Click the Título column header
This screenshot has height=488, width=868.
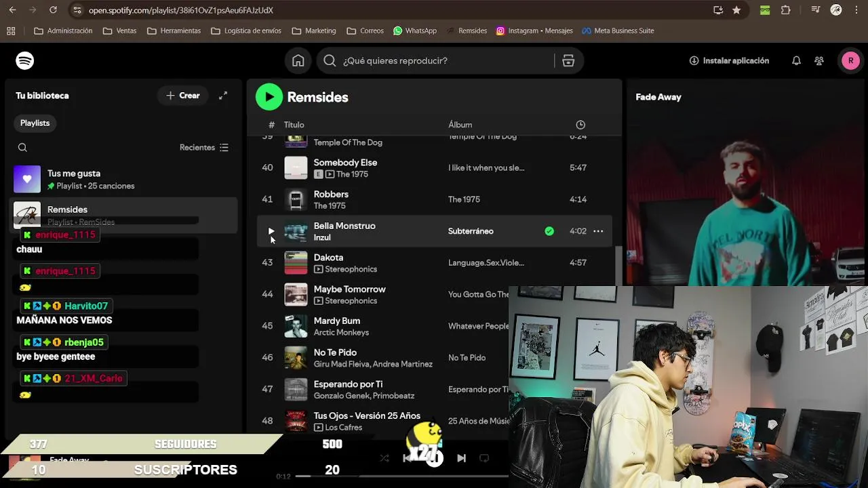pos(294,125)
